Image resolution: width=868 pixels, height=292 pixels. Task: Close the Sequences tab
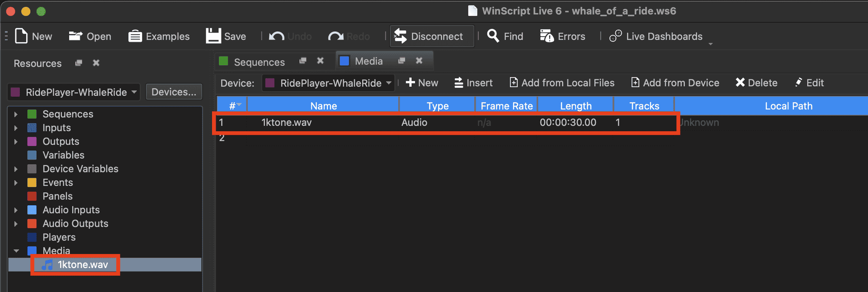(320, 61)
